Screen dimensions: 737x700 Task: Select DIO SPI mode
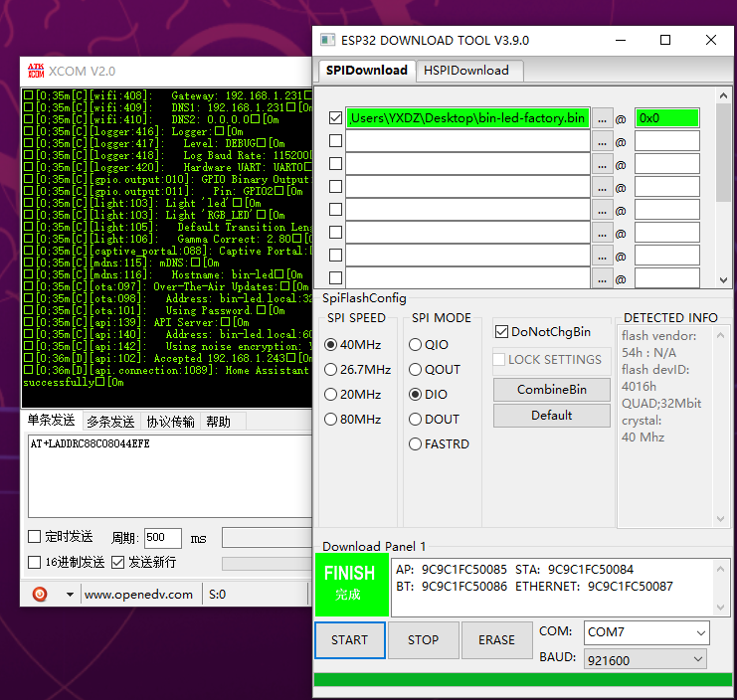coord(415,394)
